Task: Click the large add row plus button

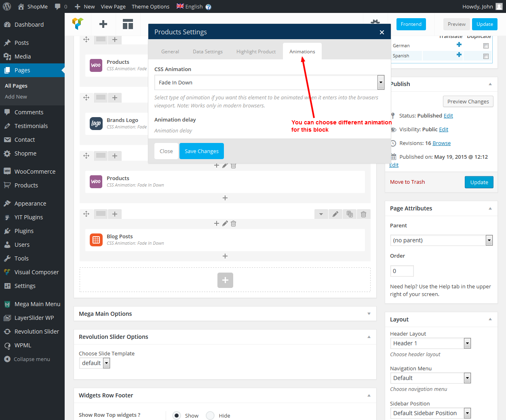Action: tap(225, 280)
